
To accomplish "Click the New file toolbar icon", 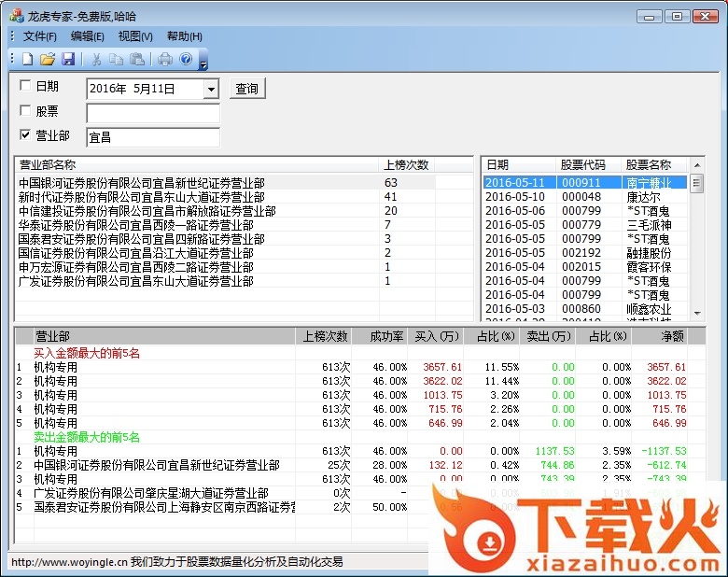I will [x=28, y=60].
